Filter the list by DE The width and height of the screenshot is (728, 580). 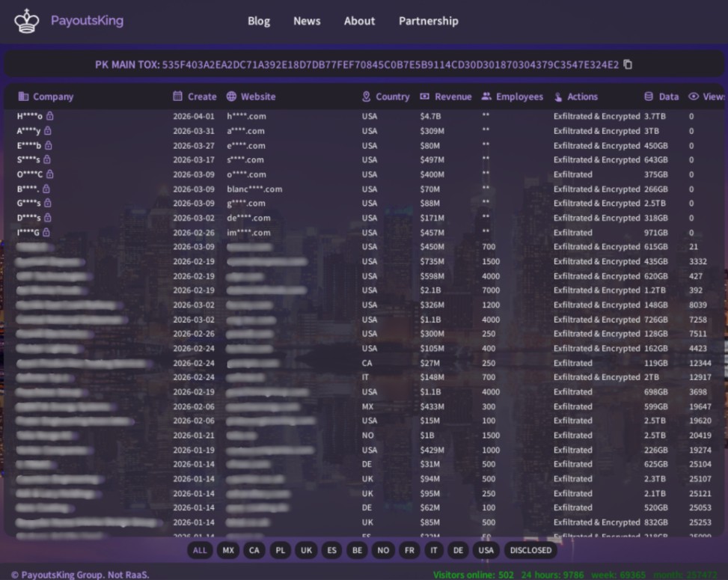(x=458, y=550)
